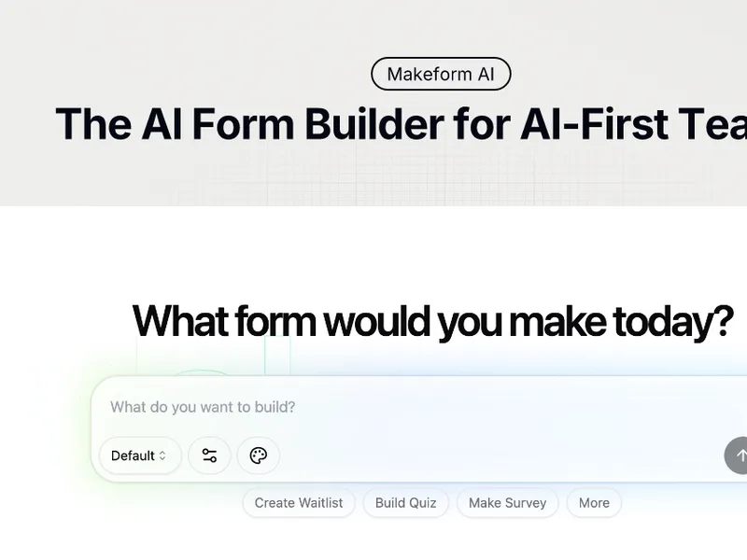Click the Makeform AI badge
Viewport: 747px width, 560px height.
coord(441,74)
